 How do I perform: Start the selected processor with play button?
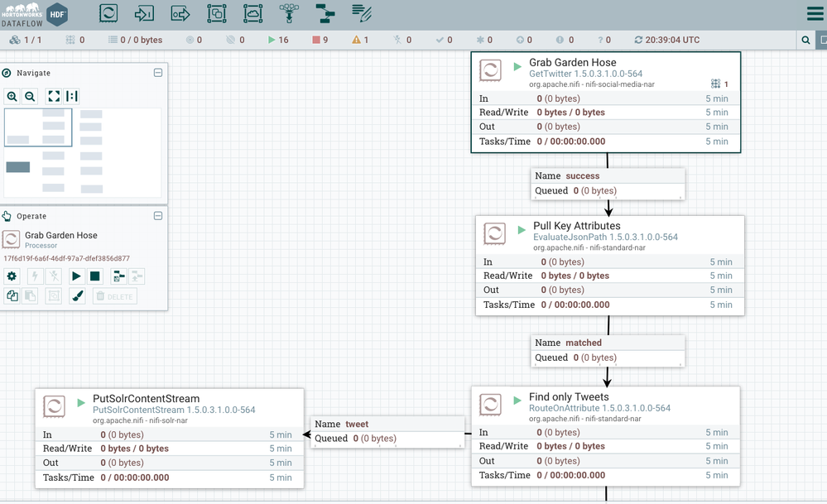(76, 276)
